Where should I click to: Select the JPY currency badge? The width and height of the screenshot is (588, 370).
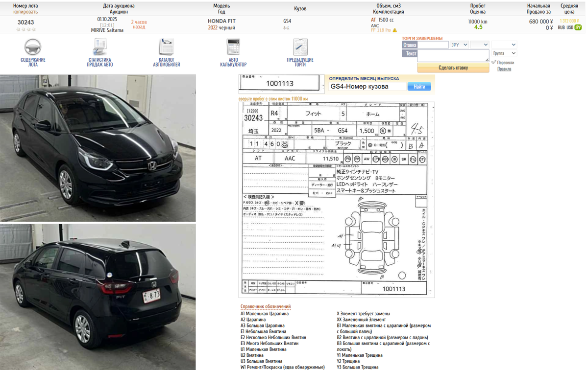point(578,28)
